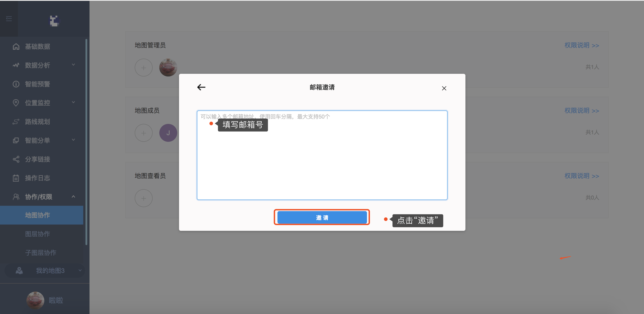
Task: Click the purple J member avatar
Action: point(168,133)
